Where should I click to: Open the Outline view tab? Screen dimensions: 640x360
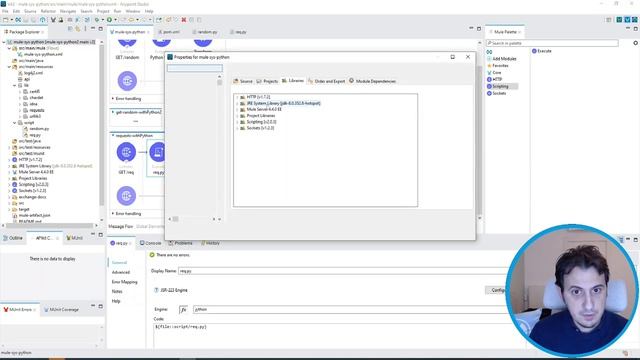[x=13, y=238]
